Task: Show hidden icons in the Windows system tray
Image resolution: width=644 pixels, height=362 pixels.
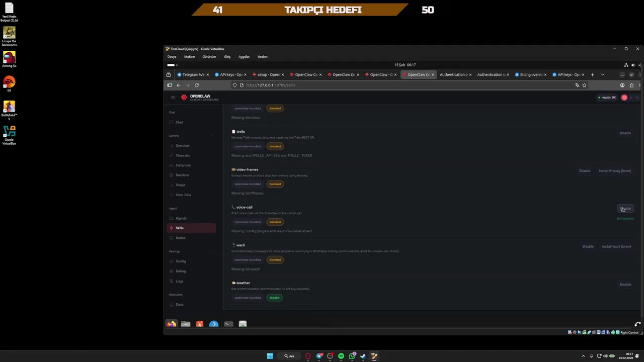Action: [x=584, y=356]
